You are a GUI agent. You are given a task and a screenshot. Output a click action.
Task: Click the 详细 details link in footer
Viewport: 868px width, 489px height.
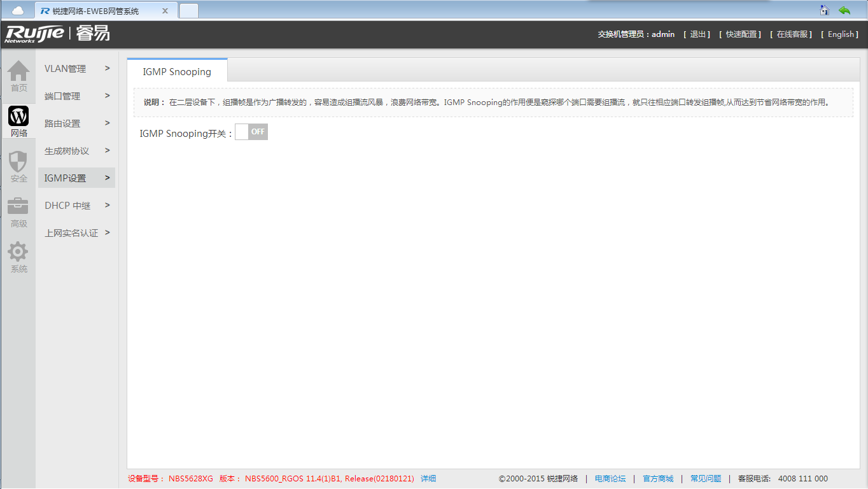coord(428,479)
